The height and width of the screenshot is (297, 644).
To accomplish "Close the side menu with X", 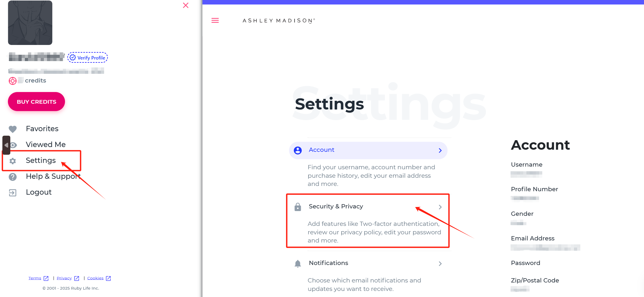I will coord(186,5).
